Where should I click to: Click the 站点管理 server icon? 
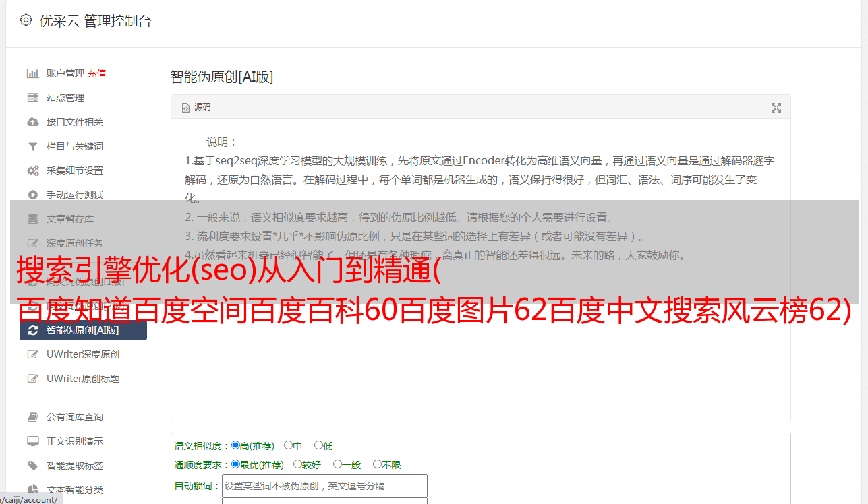pyautogui.click(x=32, y=98)
